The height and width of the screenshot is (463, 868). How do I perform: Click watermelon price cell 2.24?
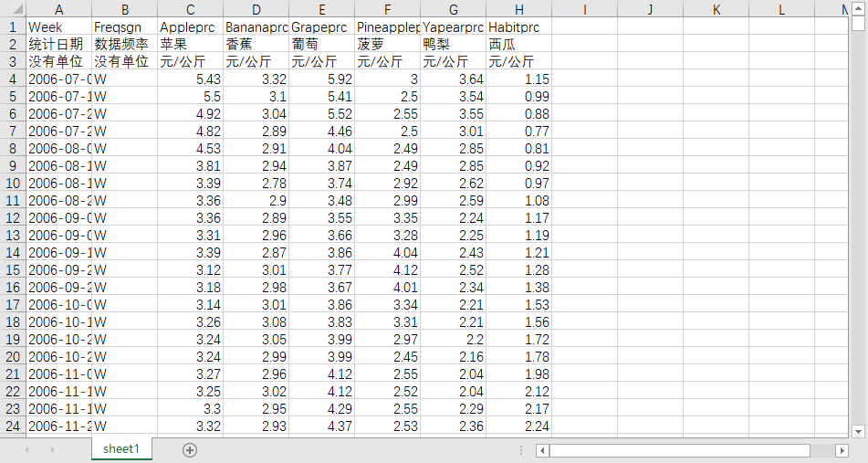pyautogui.click(x=519, y=426)
